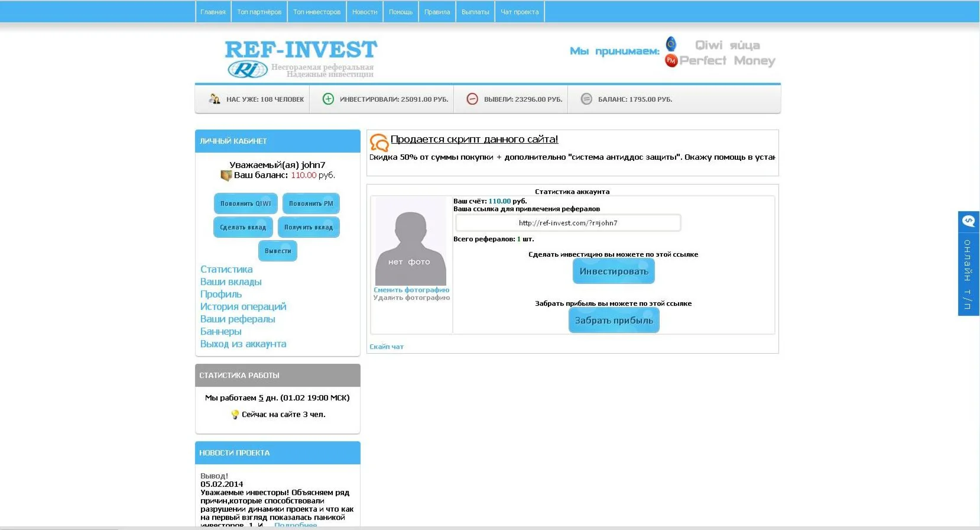View Ваши рефералы link
This screenshot has width=980, height=530.
238,319
